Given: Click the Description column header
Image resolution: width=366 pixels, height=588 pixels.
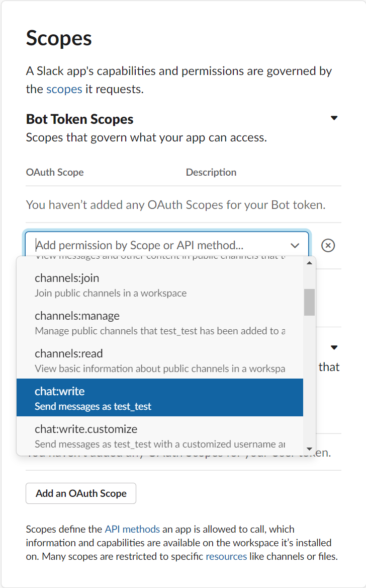Looking at the screenshot, I should click(211, 172).
